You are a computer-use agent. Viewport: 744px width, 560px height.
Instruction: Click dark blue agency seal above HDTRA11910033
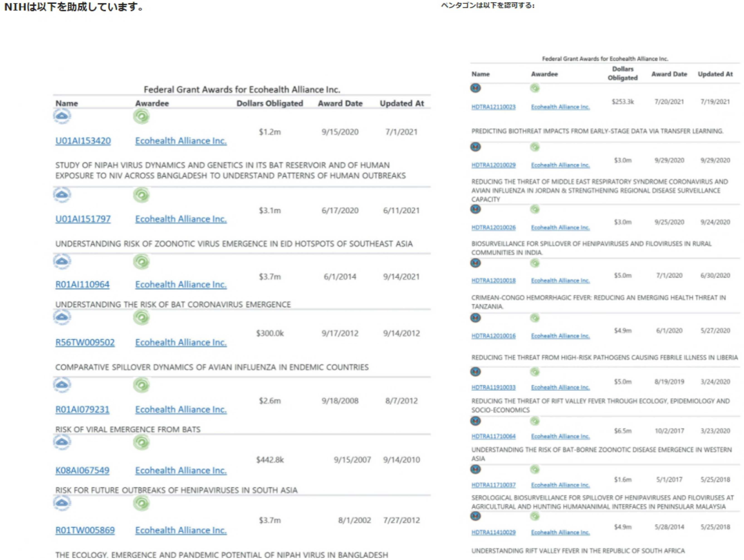pos(475,372)
